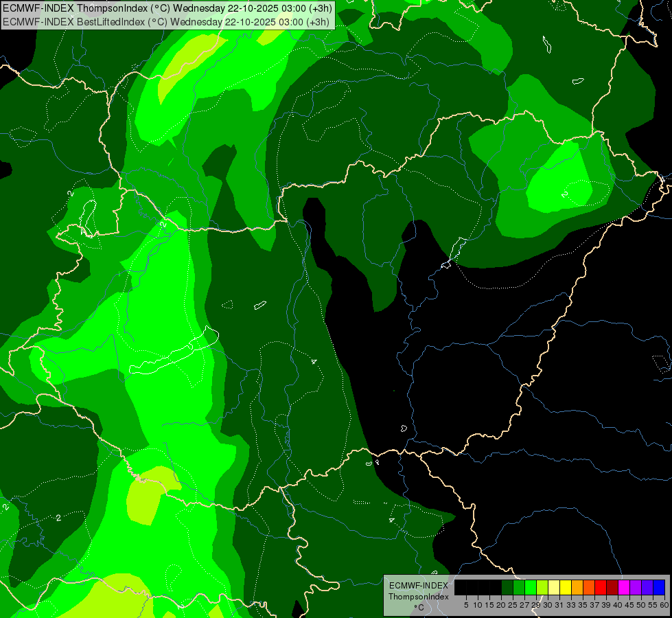Select the medium green 25–27 swatch
The height and width of the screenshot is (618, 672).
[519, 587]
